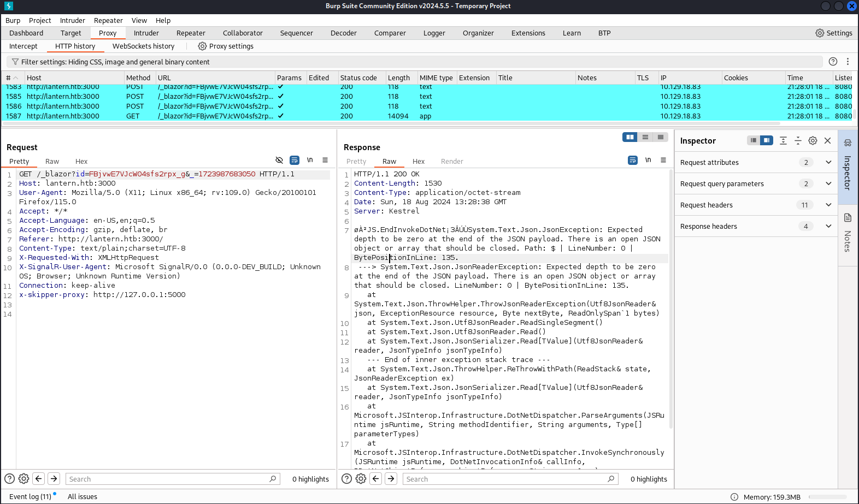Viewport: 859px width, 504px height.
Task: Open the Intruder main tab
Action: [x=146, y=33]
